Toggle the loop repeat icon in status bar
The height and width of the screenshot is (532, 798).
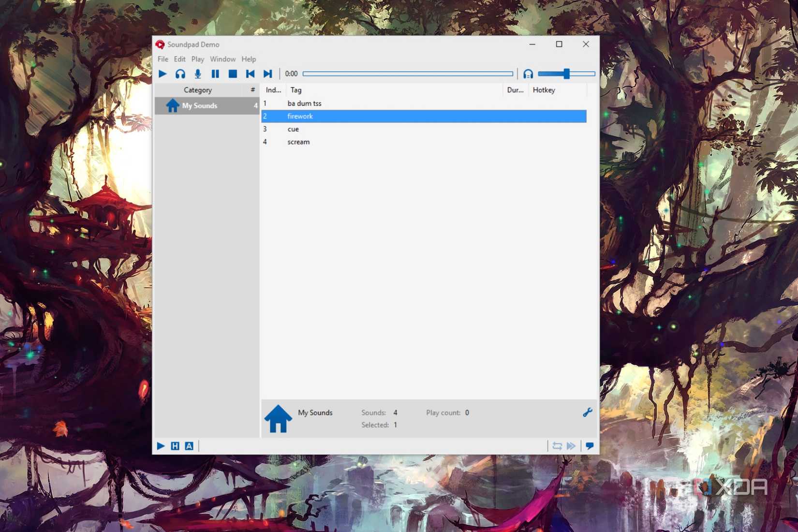click(x=557, y=446)
